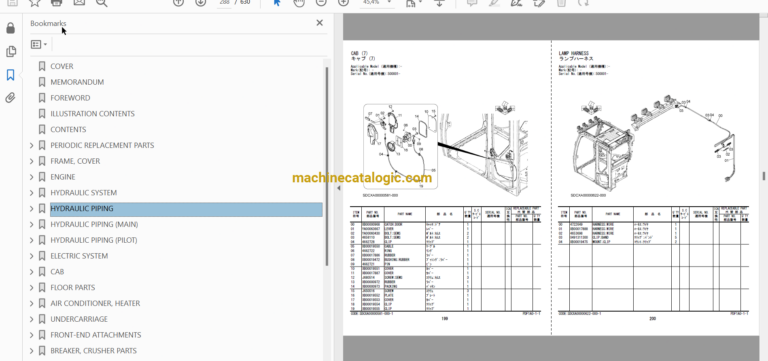
Task: Open the bookmark options menu
Action: click(39, 45)
